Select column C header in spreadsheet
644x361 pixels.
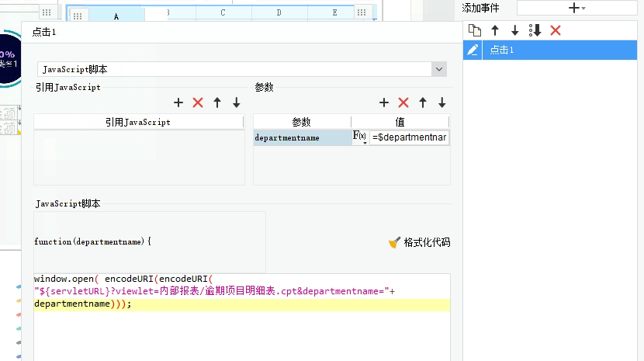223,12
